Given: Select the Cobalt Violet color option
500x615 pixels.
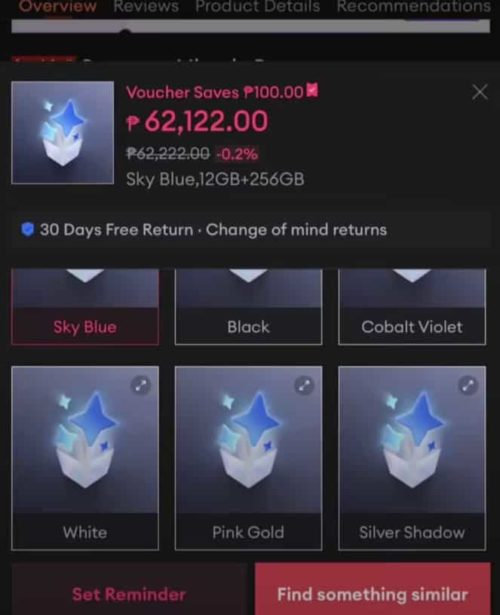Looking at the screenshot, I should pos(412,307).
